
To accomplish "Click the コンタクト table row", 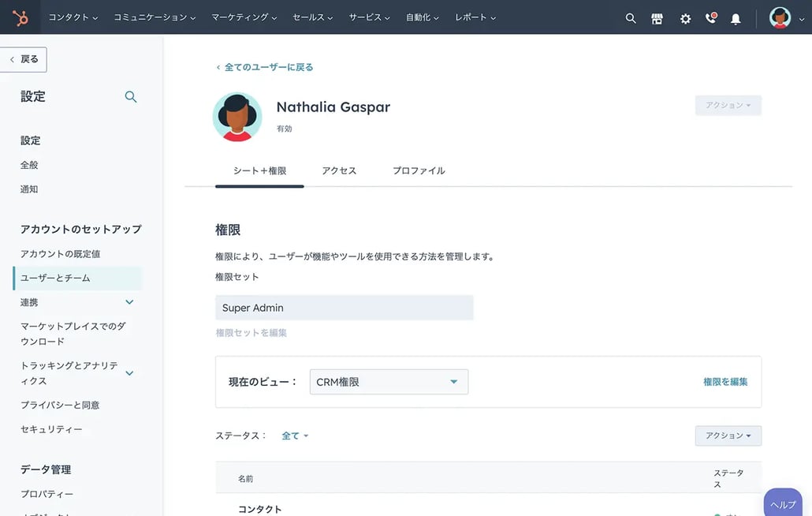I will pos(488,507).
